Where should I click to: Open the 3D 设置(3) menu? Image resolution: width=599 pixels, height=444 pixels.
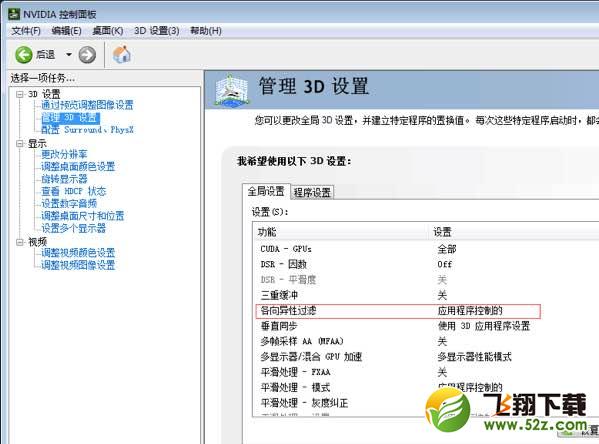tap(157, 31)
